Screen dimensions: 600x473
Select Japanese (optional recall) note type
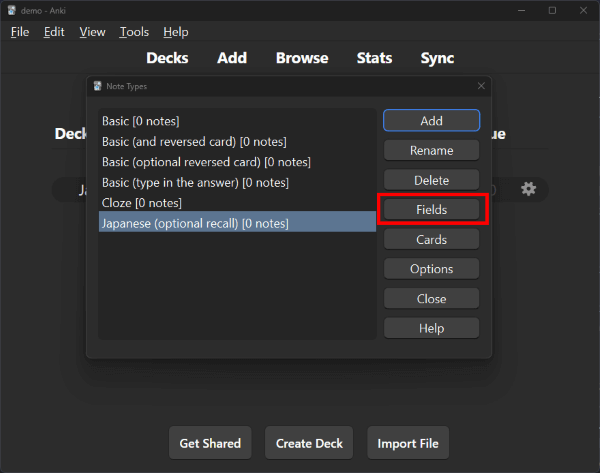(x=237, y=223)
